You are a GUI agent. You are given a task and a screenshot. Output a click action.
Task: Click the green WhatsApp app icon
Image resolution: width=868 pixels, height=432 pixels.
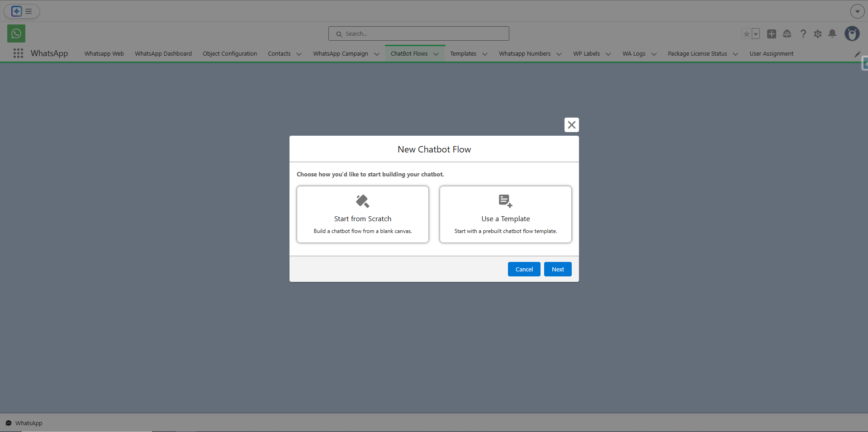(x=16, y=33)
